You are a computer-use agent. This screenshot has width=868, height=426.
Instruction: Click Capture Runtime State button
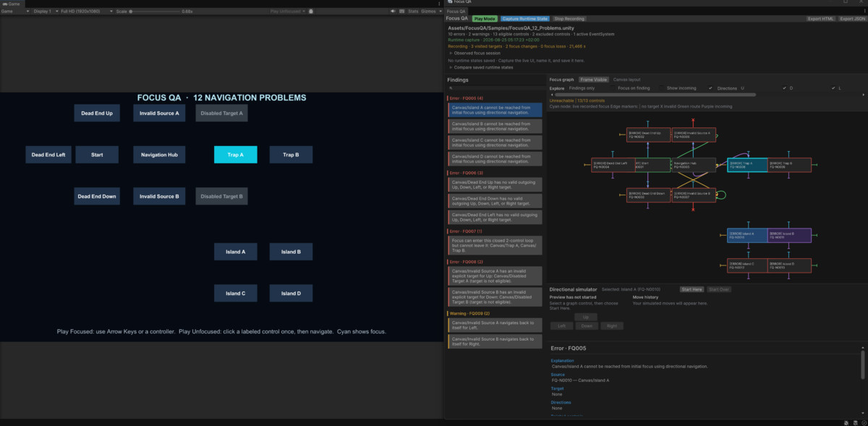(x=524, y=19)
